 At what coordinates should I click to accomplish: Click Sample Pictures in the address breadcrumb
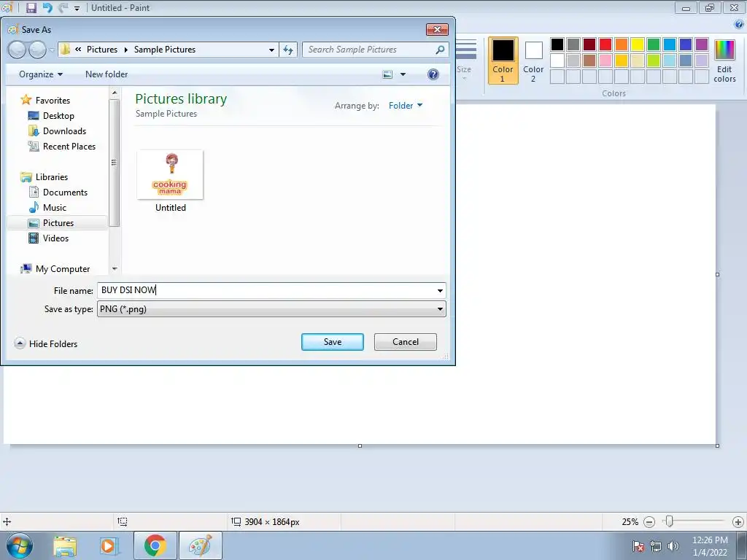point(165,50)
